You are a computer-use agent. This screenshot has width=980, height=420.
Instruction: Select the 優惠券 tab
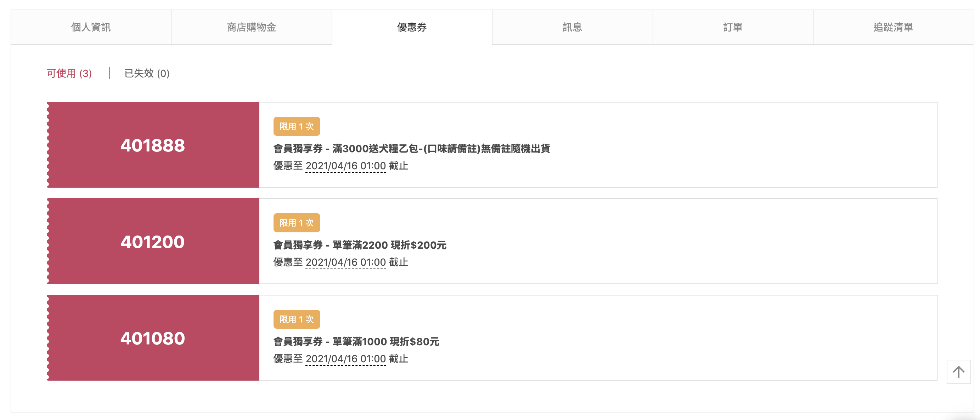click(x=412, y=27)
